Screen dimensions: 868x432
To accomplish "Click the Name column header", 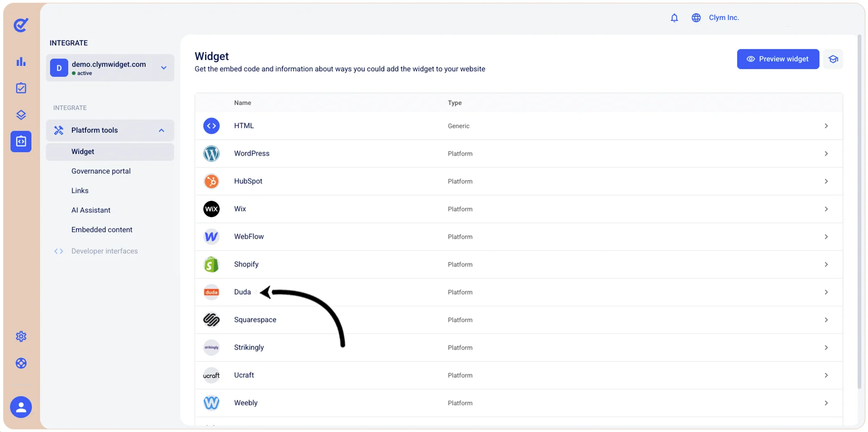I will (243, 103).
